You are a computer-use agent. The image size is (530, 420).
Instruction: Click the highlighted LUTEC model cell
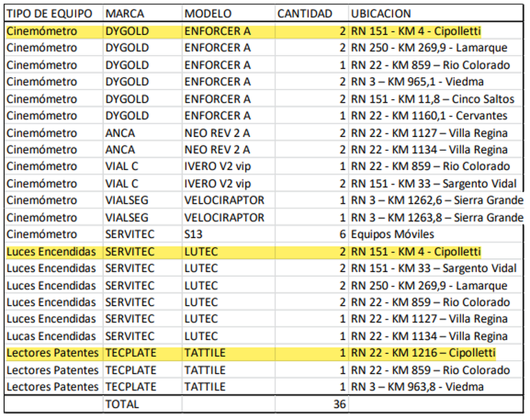click(x=201, y=251)
